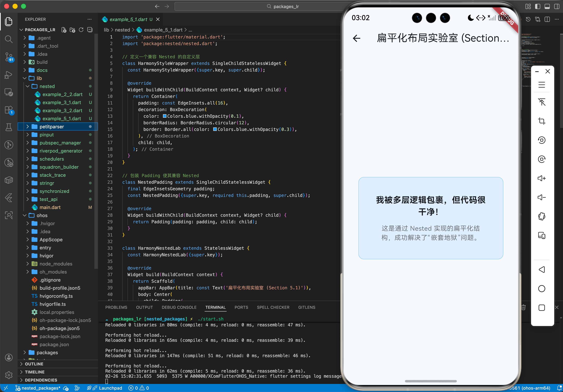Image resolution: width=563 pixels, height=392 pixels.
Task: Toggle bottom panel layout button
Action: pos(547,6)
